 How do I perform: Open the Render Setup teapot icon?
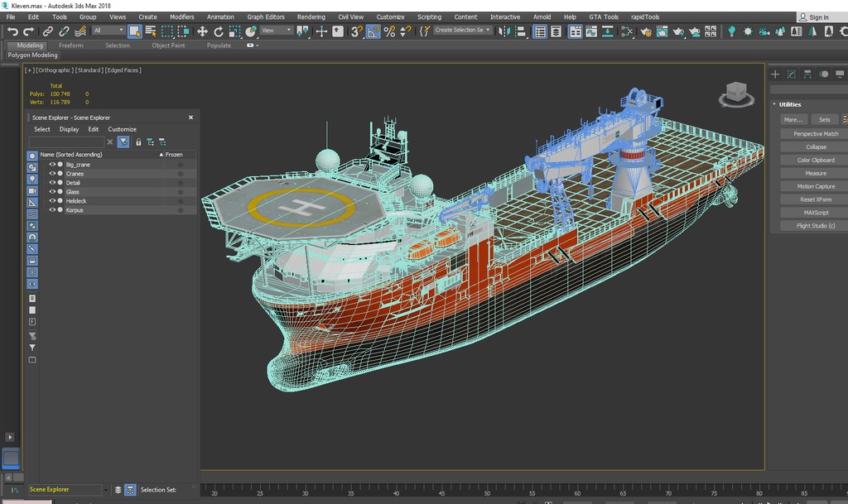644,31
